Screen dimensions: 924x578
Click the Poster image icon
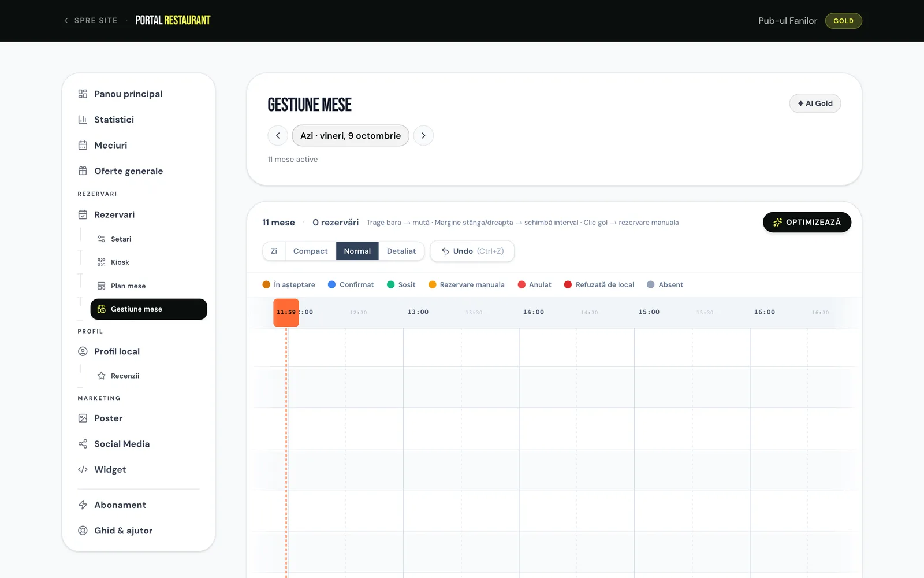[83, 418]
